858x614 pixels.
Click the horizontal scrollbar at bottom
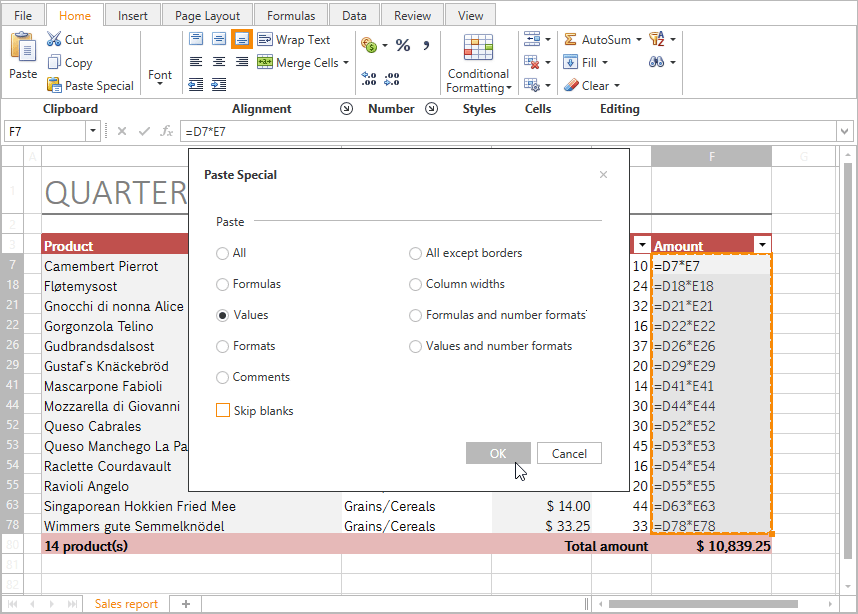(700, 603)
